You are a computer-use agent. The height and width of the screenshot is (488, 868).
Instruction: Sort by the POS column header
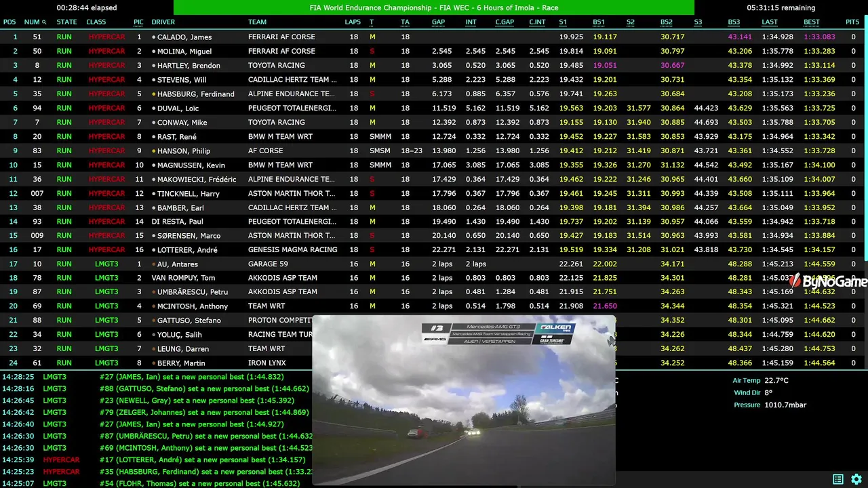pos(9,22)
